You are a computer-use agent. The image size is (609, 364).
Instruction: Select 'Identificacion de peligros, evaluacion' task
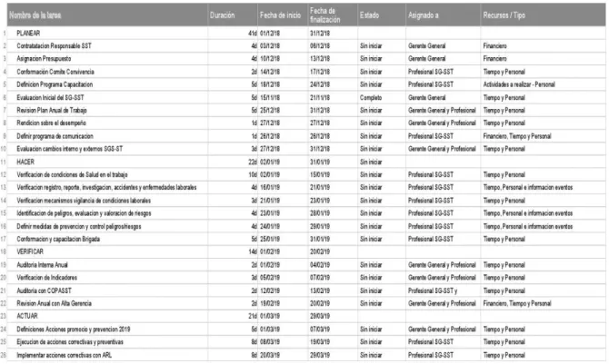(x=84, y=213)
